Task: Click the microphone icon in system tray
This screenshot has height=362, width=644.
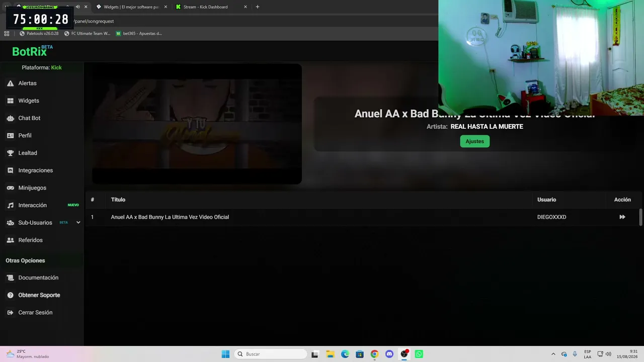Action: coord(575,354)
